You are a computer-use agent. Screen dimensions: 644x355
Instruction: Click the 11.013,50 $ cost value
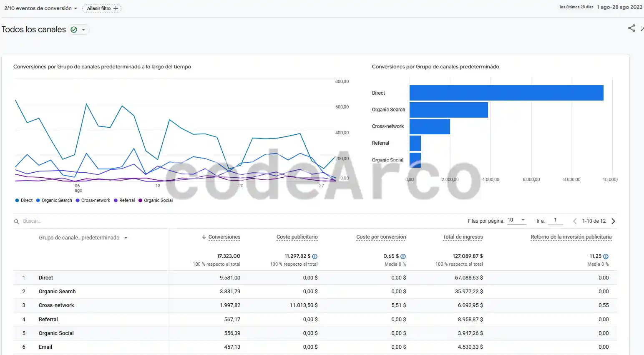tap(304, 305)
